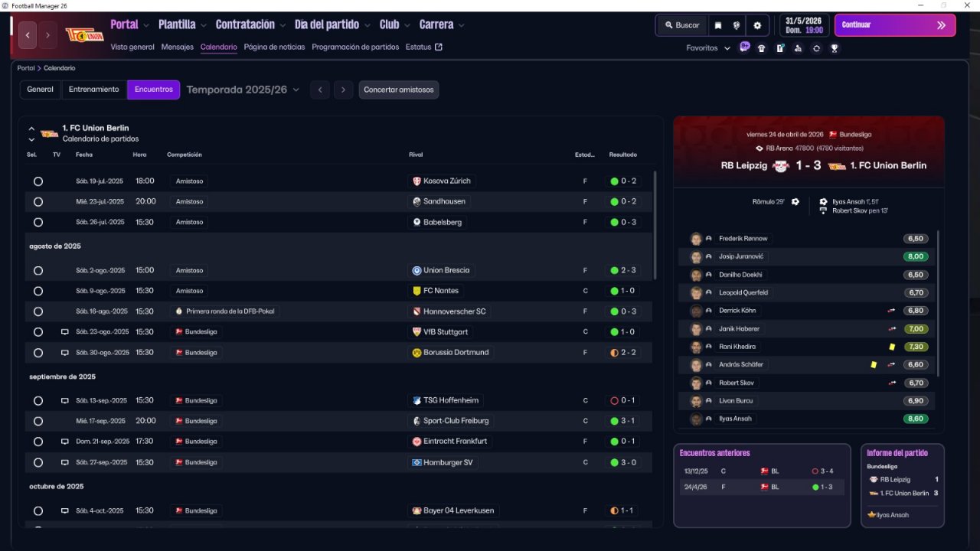Select the Hannoverscher SC match radio button
980x551 pixels.
(x=38, y=311)
